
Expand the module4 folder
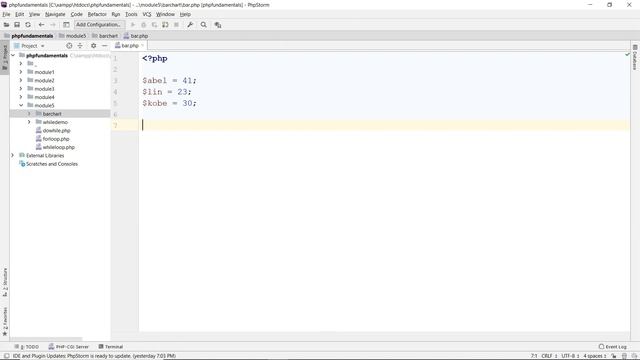click(21, 97)
